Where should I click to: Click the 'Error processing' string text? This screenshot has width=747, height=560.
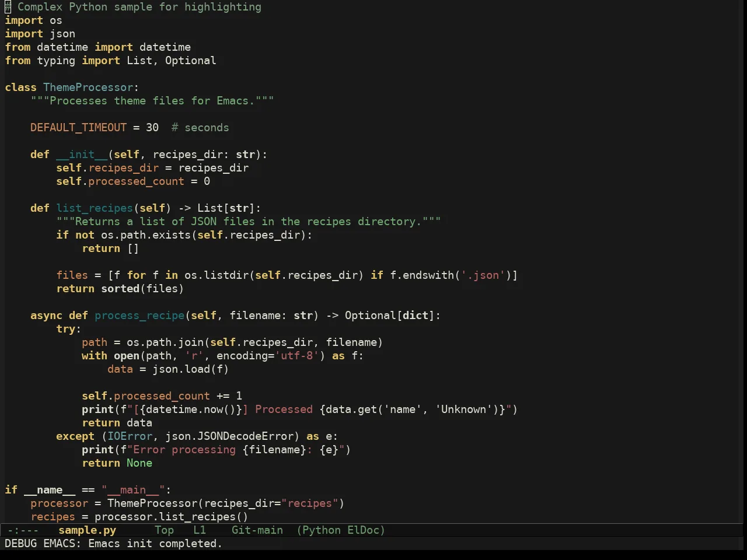tap(184, 450)
